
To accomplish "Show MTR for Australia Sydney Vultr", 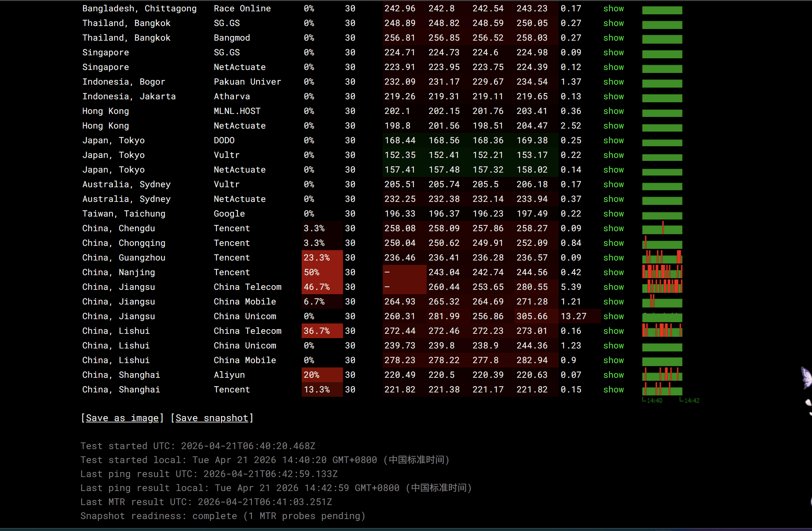I will [x=613, y=185].
